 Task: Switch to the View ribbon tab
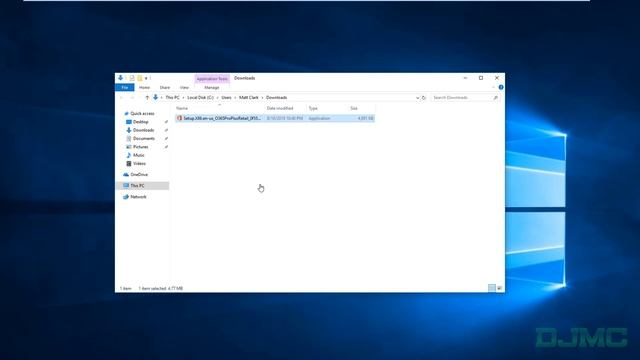coord(184,87)
